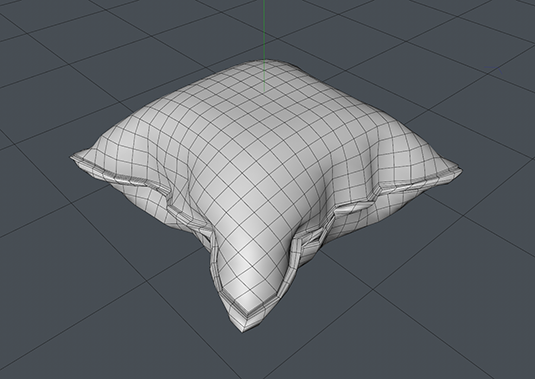The width and height of the screenshot is (535, 379).
Task: Click the pillow's bottom front corner tip
Action: (242, 326)
